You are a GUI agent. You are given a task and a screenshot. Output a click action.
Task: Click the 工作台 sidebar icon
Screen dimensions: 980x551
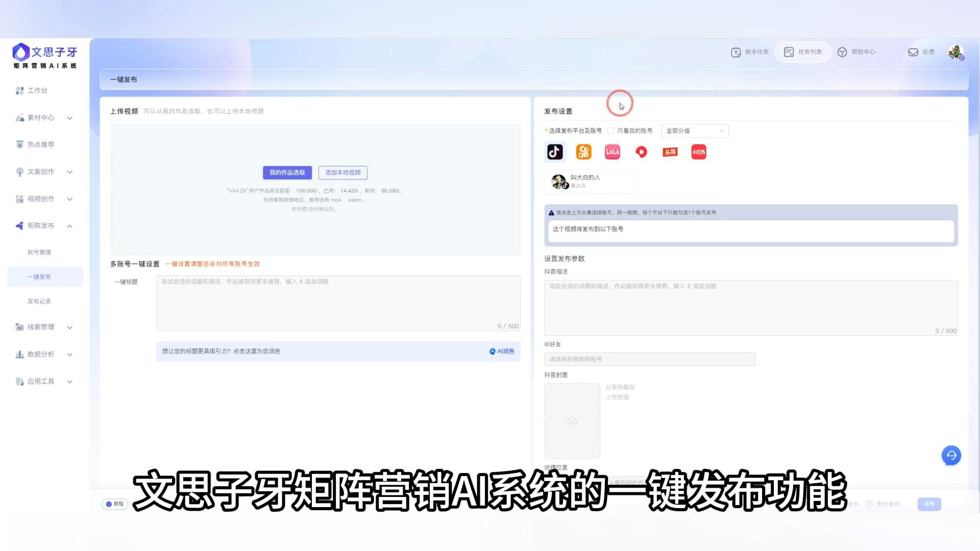click(19, 91)
